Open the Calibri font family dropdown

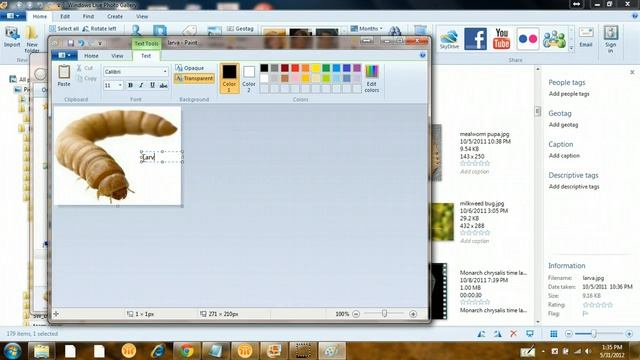coord(165,72)
